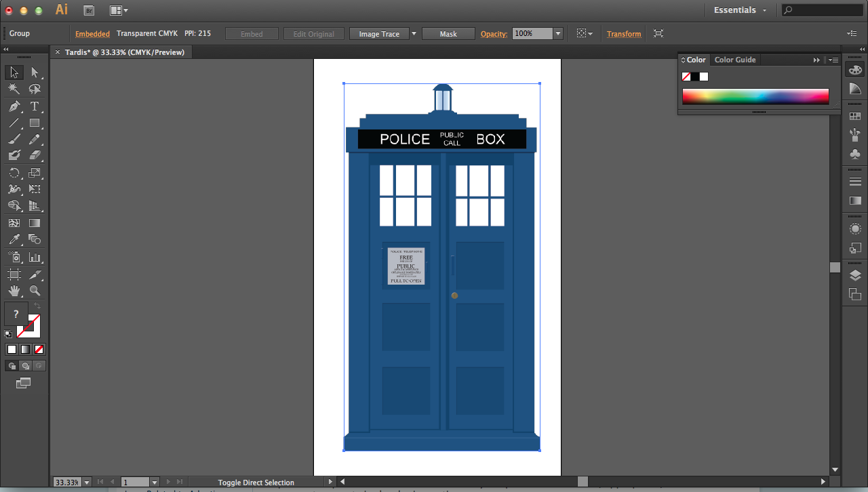Launch Adobe Bridge with Br icon
Image resolution: width=868 pixels, height=492 pixels.
(x=88, y=10)
